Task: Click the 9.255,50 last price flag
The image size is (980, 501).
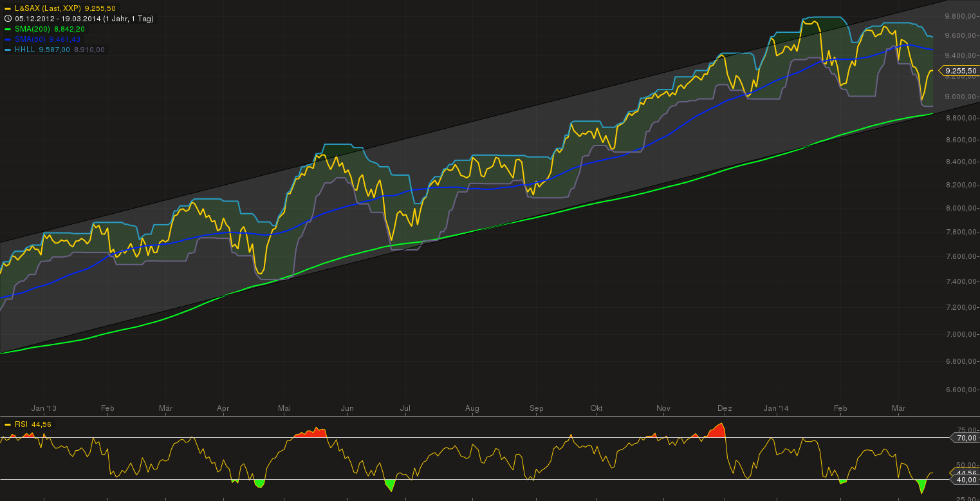Action: point(961,71)
